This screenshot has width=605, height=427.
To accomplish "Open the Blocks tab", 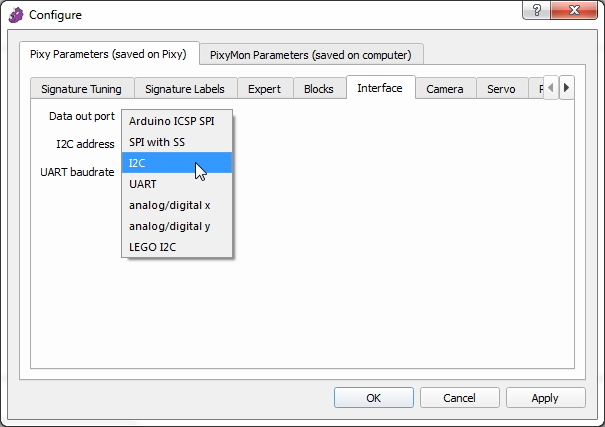I will click(x=318, y=89).
